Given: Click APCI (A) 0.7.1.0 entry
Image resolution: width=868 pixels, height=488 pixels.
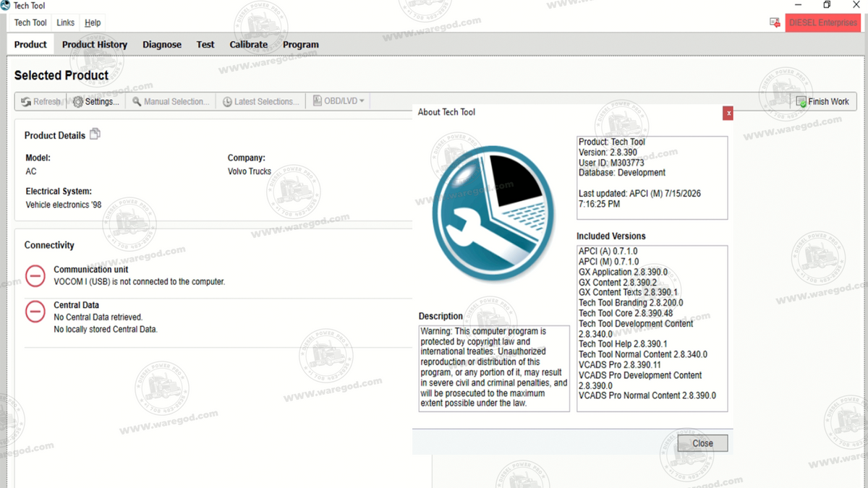Looking at the screenshot, I should pyautogui.click(x=608, y=251).
